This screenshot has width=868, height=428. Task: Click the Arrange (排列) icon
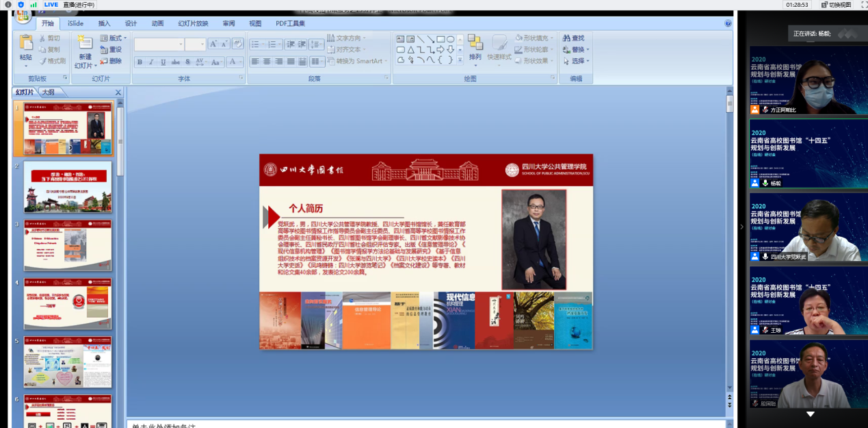pyautogui.click(x=475, y=43)
